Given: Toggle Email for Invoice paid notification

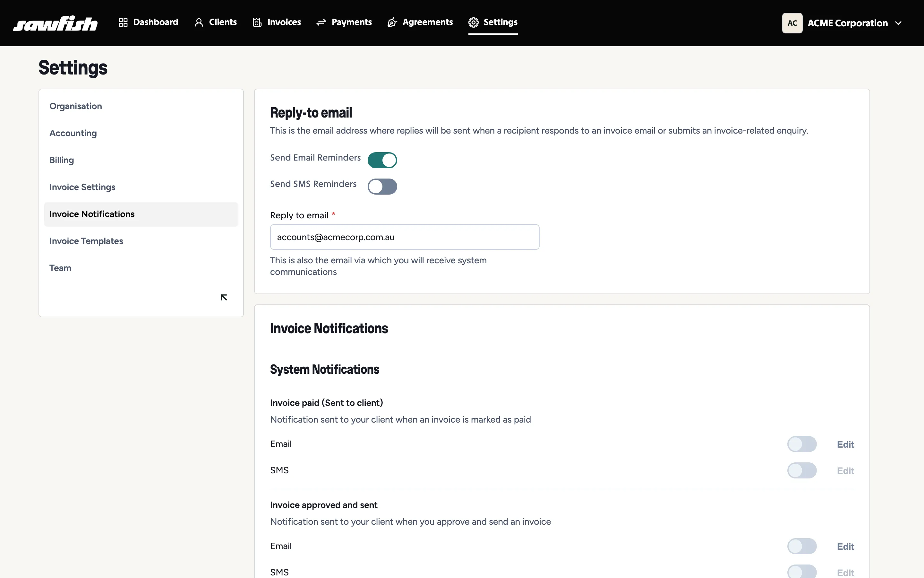Looking at the screenshot, I should point(802,444).
